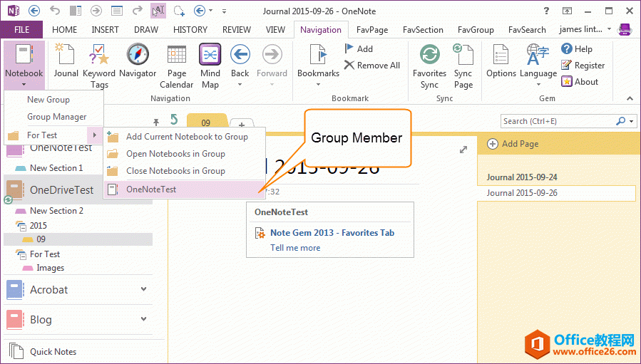Expand the Blog notebook chevron
The height and width of the screenshot is (364, 641).
144,319
